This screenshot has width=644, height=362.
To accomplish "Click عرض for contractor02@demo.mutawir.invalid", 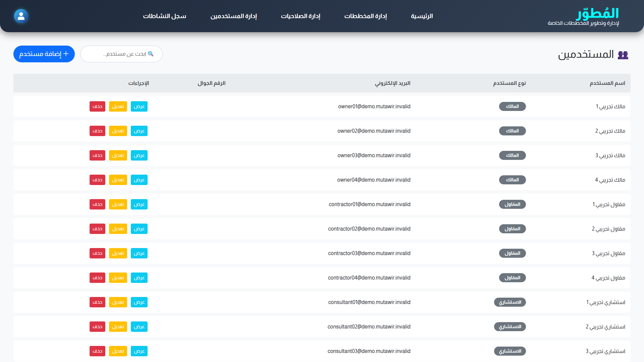I will [139, 229].
